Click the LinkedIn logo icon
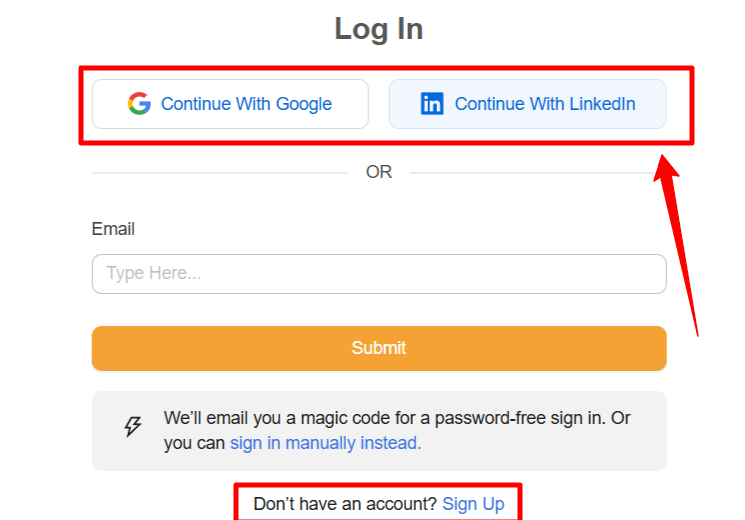The image size is (745, 520). point(432,104)
